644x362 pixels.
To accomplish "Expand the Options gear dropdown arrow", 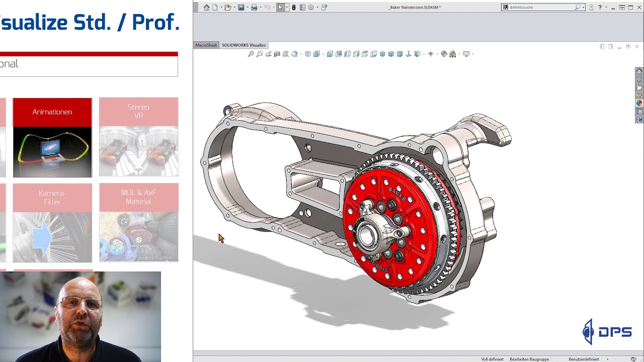I will pyautogui.click(x=317, y=8).
